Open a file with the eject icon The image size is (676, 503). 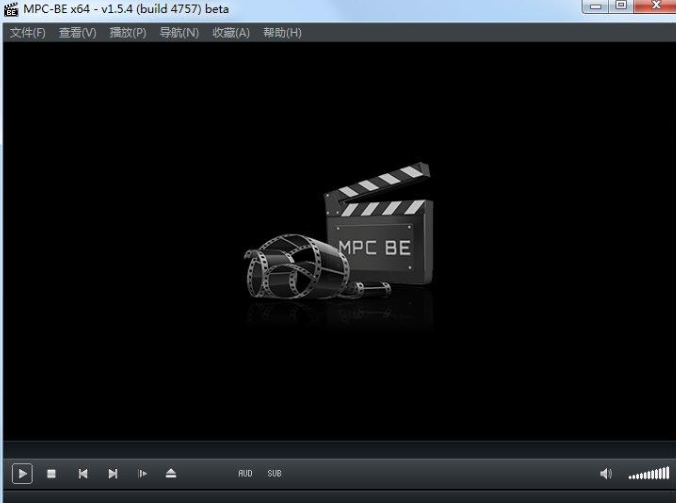click(x=171, y=474)
